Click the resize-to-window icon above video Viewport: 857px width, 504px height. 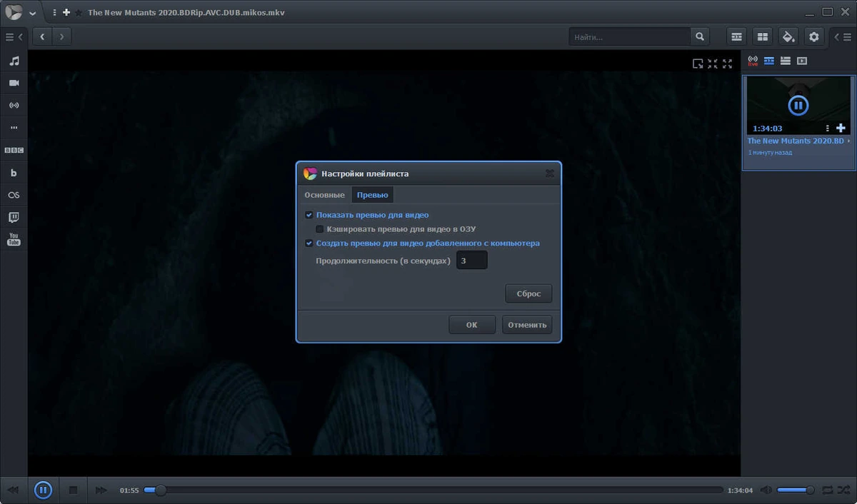[x=698, y=64]
